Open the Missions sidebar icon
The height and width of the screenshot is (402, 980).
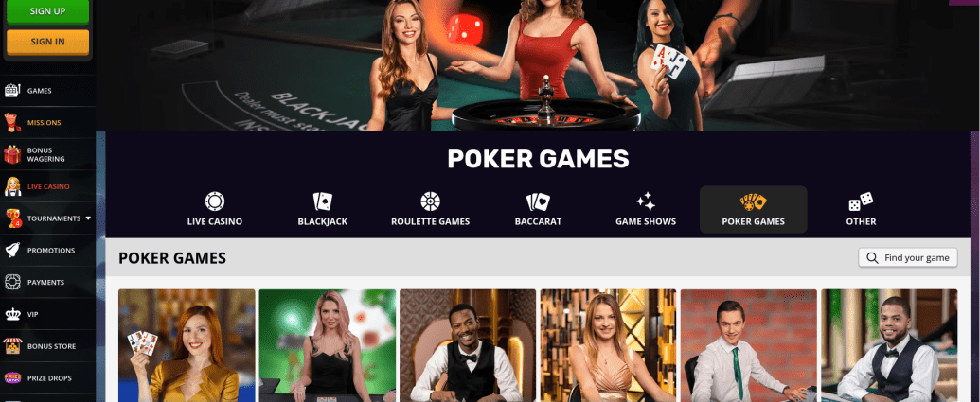12,122
